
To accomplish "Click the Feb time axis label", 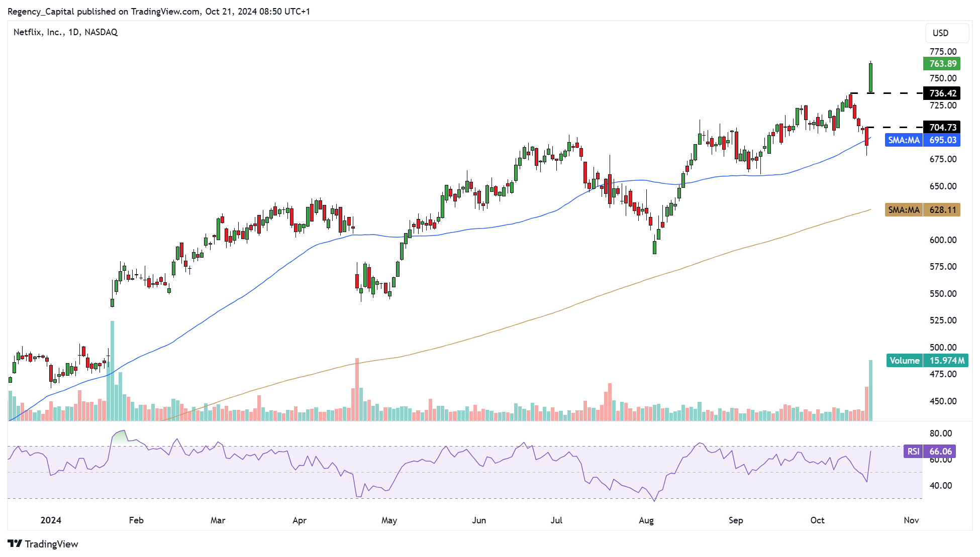I will pos(136,520).
